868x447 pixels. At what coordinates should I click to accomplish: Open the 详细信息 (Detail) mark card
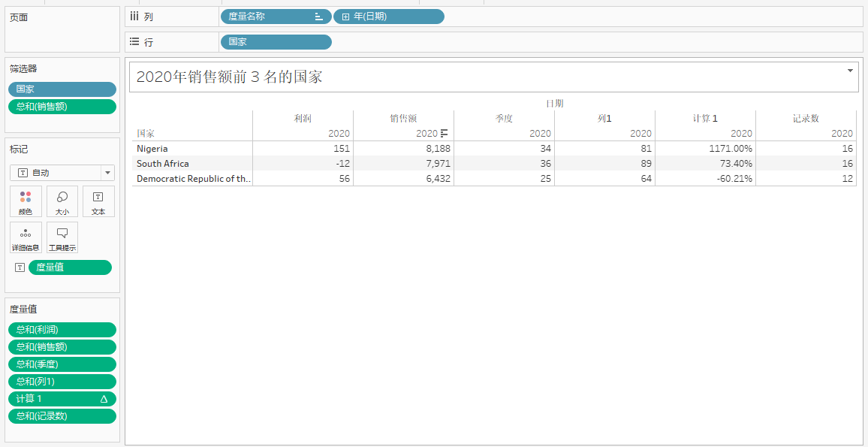tap(26, 237)
